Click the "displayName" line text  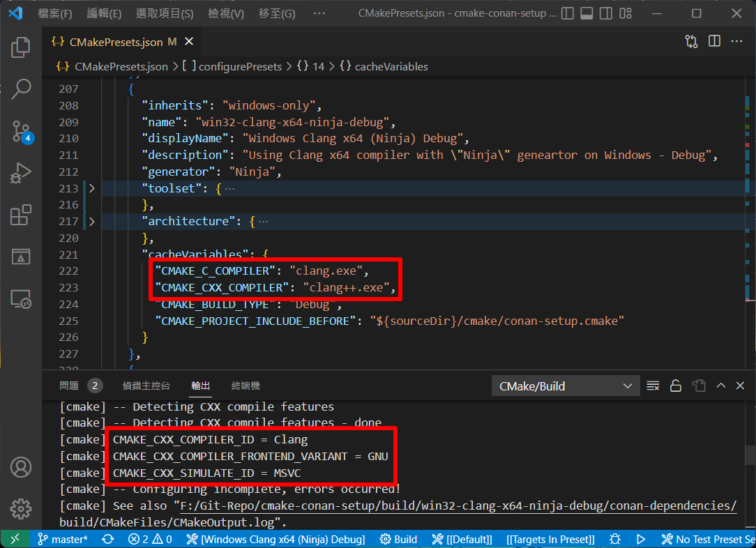point(305,138)
